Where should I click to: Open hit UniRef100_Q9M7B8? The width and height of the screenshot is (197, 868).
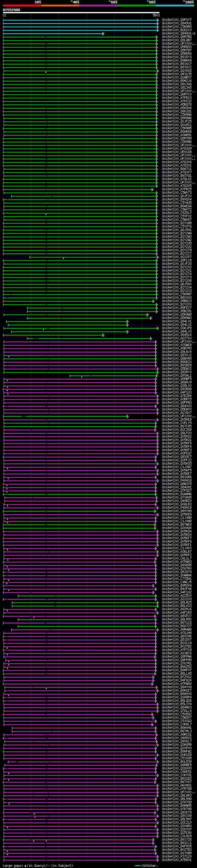point(176,37)
